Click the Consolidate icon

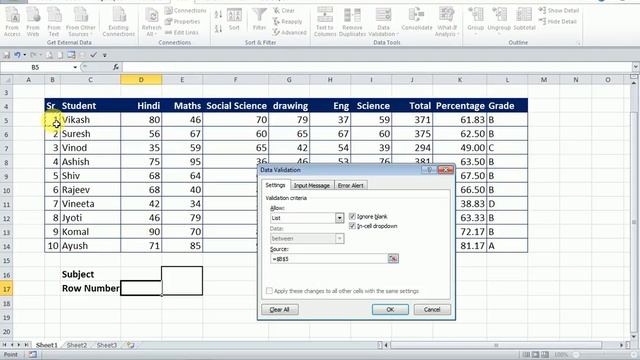416,20
